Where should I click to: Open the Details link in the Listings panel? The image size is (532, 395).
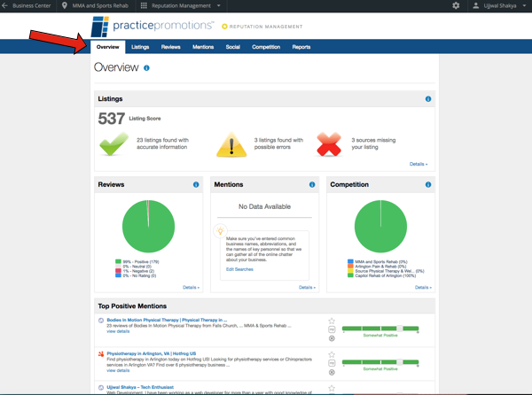point(419,164)
